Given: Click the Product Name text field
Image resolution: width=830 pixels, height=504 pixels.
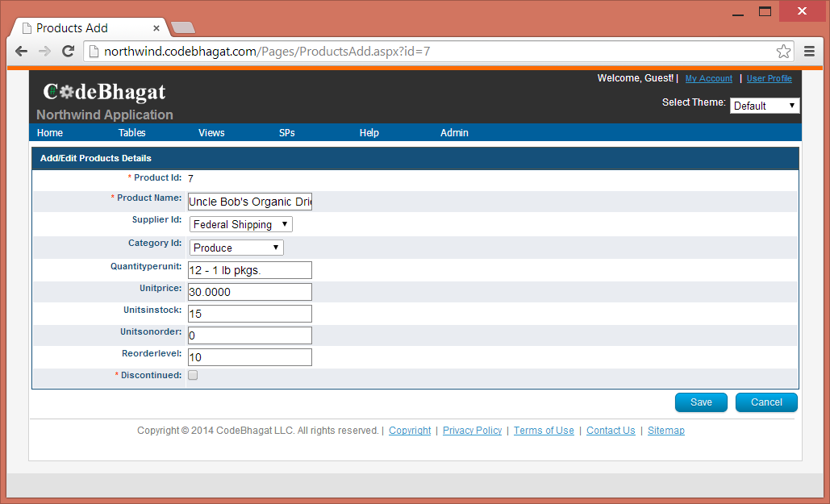Looking at the screenshot, I should click(249, 202).
